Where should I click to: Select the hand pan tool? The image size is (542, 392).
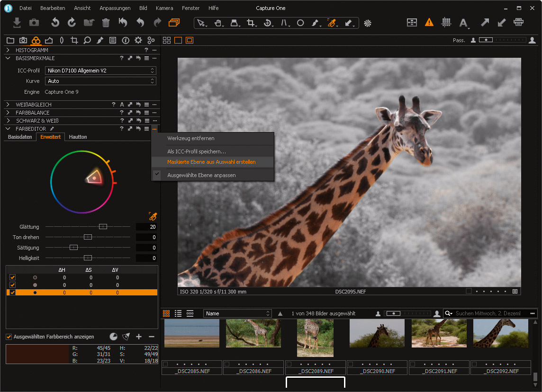218,23
